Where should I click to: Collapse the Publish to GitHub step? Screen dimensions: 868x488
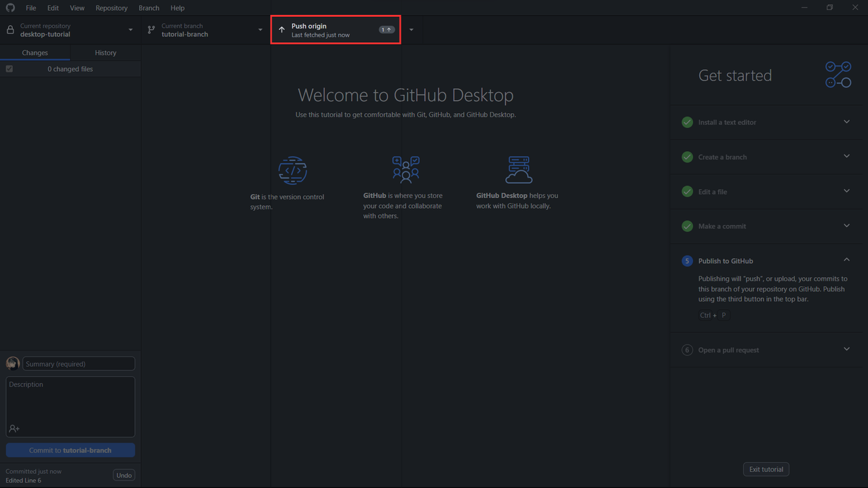click(x=846, y=260)
